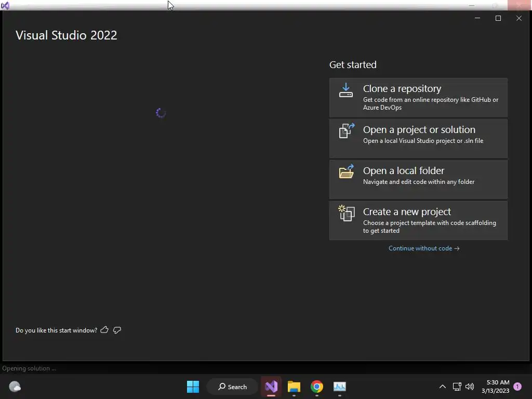
Task: Choose Create a new project
Action: (x=418, y=220)
